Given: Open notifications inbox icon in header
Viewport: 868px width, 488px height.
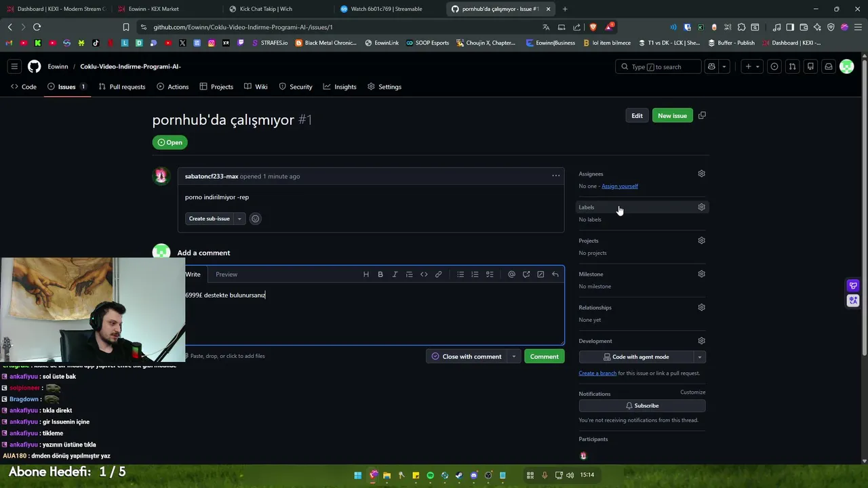Looking at the screenshot, I should [828, 66].
